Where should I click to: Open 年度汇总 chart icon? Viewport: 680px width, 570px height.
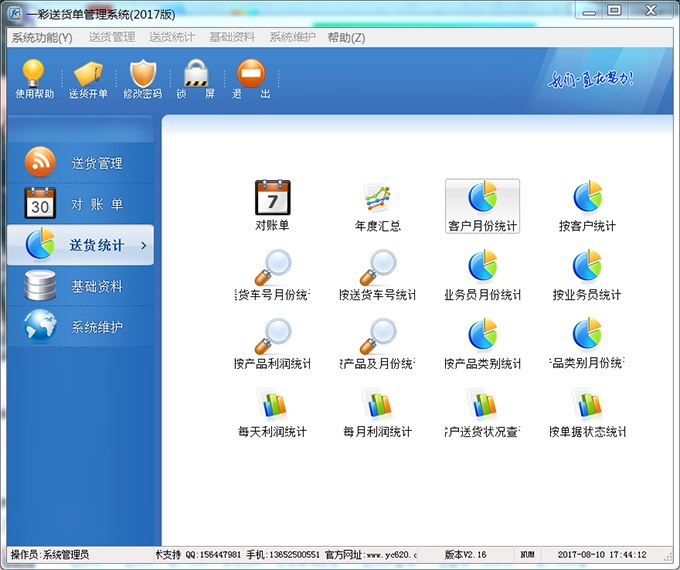click(x=378, y=206)
